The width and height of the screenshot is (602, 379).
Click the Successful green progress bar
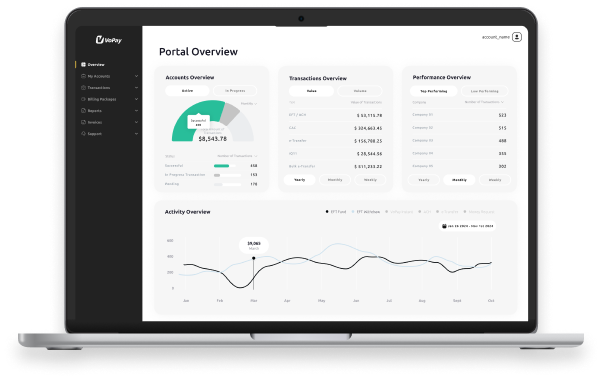click(222, 166)
